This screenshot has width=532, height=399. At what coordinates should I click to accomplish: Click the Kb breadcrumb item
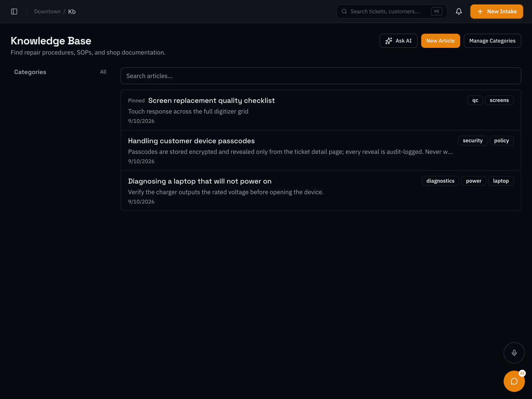click(72, 11)
